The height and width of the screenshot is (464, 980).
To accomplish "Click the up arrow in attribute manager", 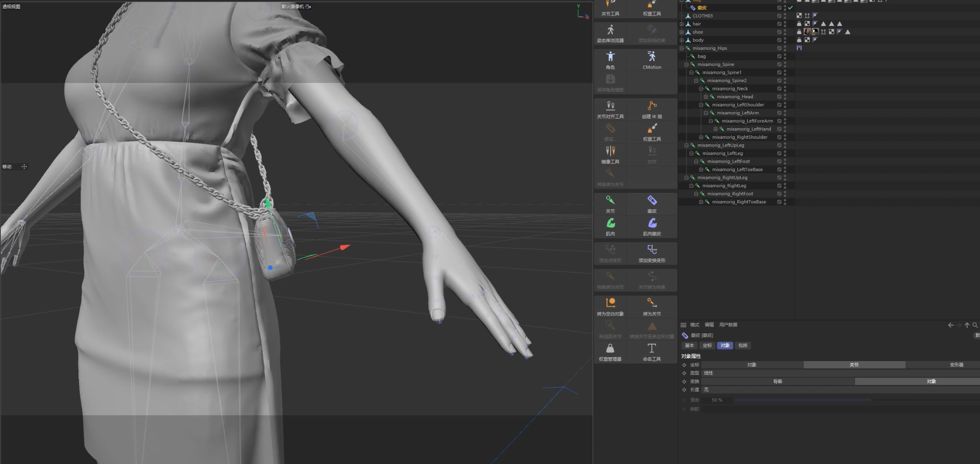I will 967,325.
